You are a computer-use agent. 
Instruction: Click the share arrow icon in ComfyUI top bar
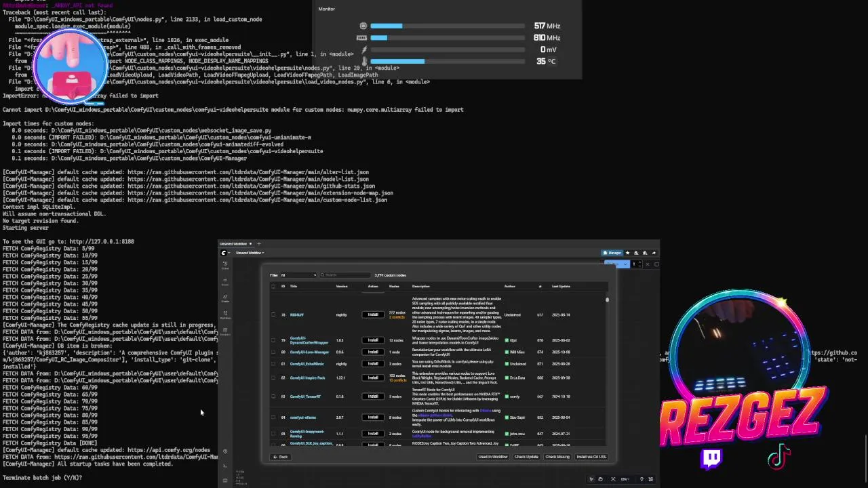pyautogui.click(x=654, y=253)
